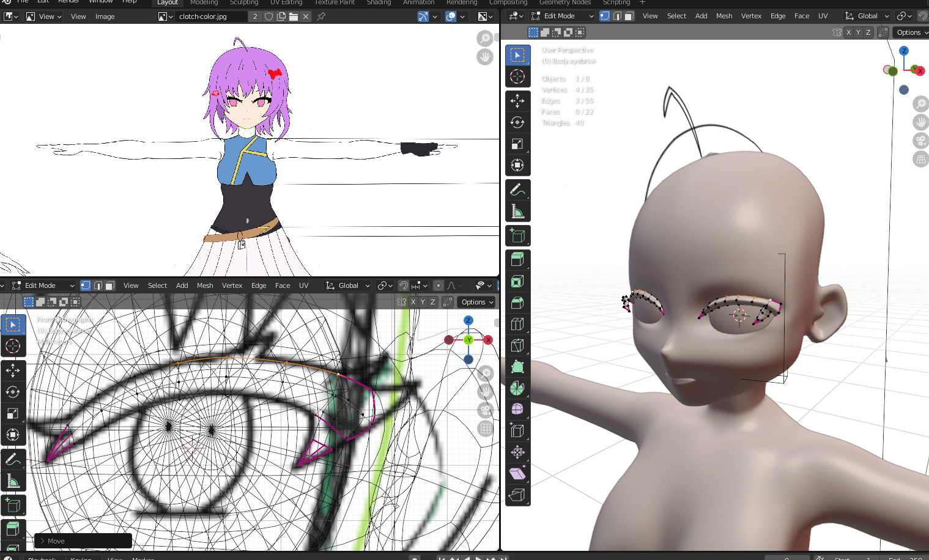Select the Extrude Region tool in right viewport
The image size is (929, 560).
pyautogui.click(x=517, y=260)
